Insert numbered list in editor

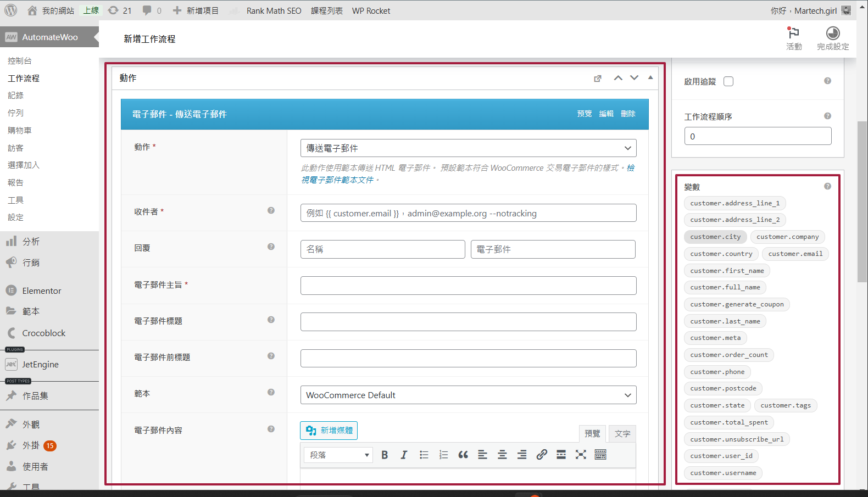pyautogui.click(x=443, y=455)
